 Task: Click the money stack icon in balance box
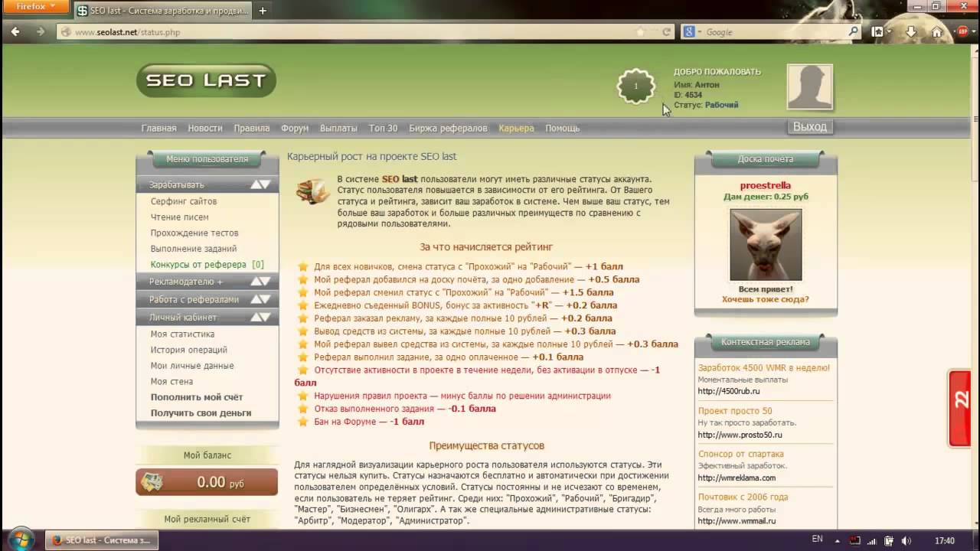[152, 482]
